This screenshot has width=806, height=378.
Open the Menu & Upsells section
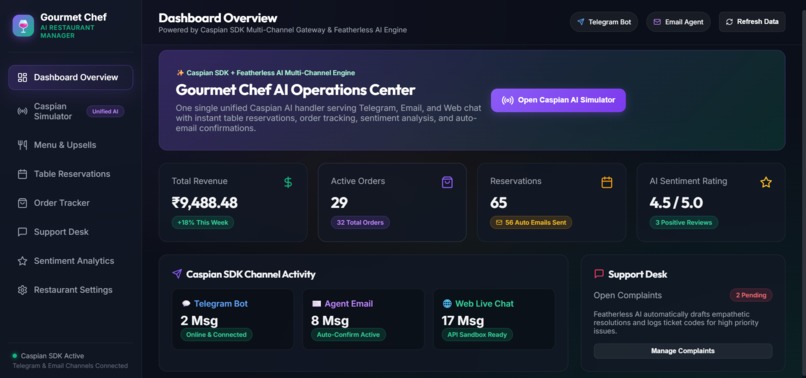pos(70,145)
